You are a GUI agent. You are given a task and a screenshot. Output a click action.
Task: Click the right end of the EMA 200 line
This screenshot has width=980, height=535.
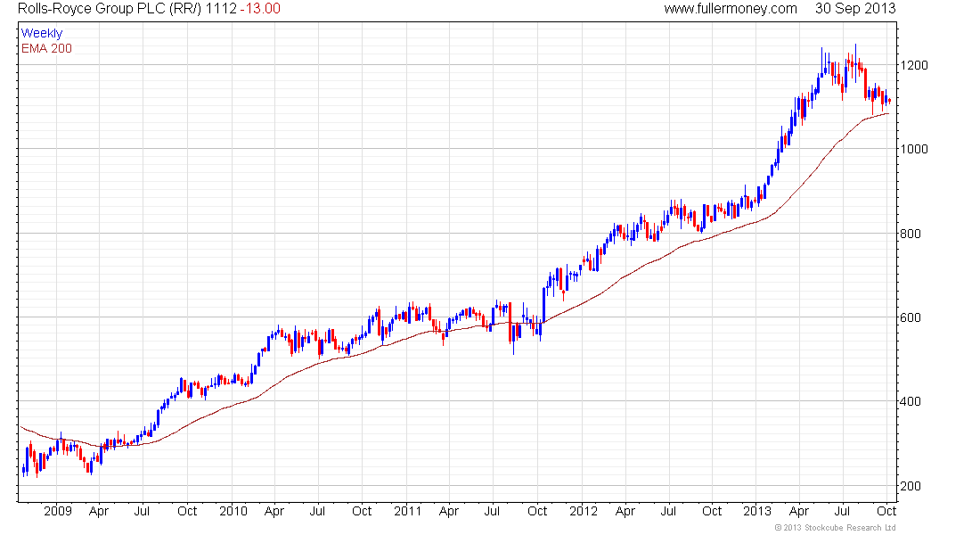[887, 114]
